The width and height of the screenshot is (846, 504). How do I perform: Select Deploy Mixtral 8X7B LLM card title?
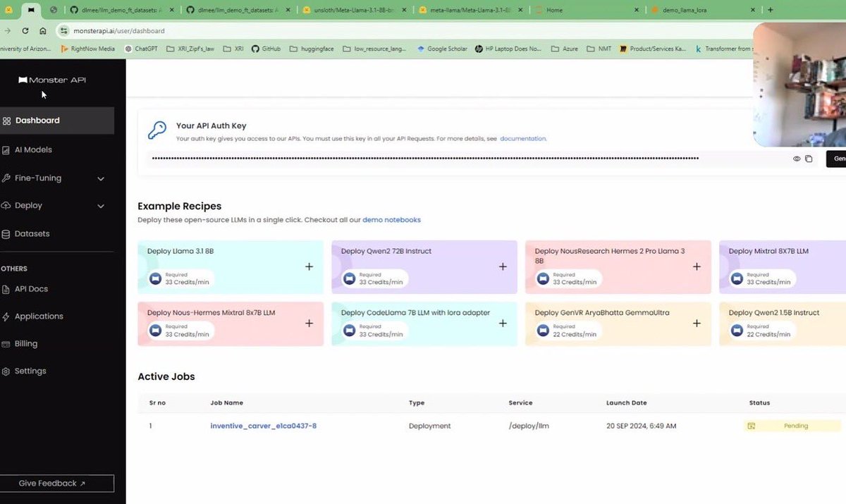[x=768, y=251]
